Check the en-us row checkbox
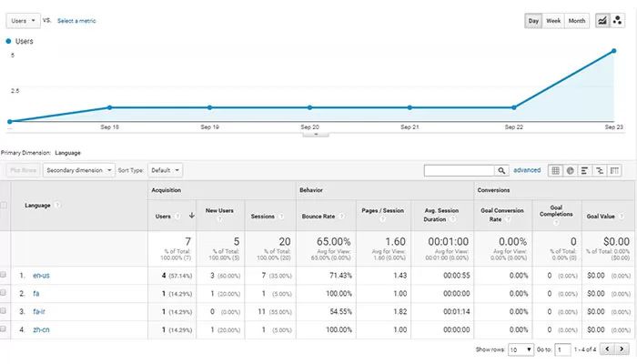 point(4,275)
